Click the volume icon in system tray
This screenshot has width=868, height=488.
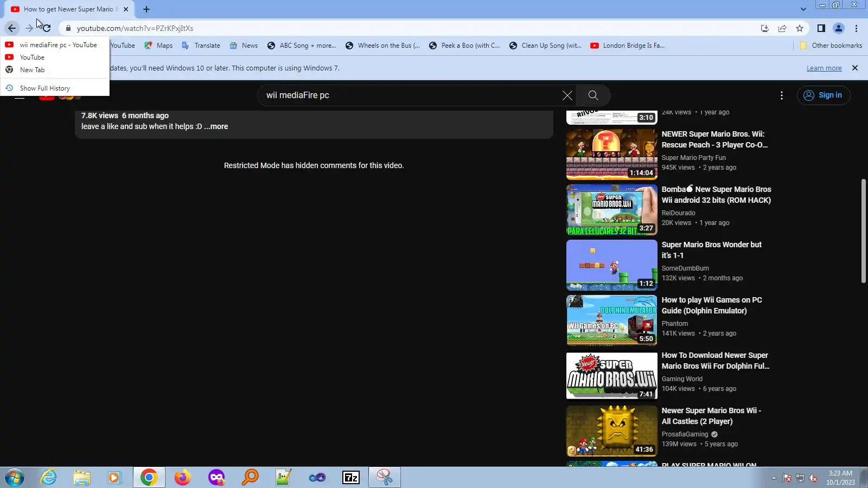813,478
